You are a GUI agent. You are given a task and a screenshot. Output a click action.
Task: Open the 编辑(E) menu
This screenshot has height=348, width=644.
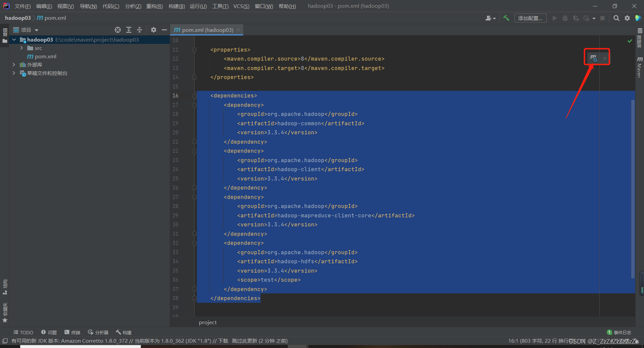pos(44,6)
